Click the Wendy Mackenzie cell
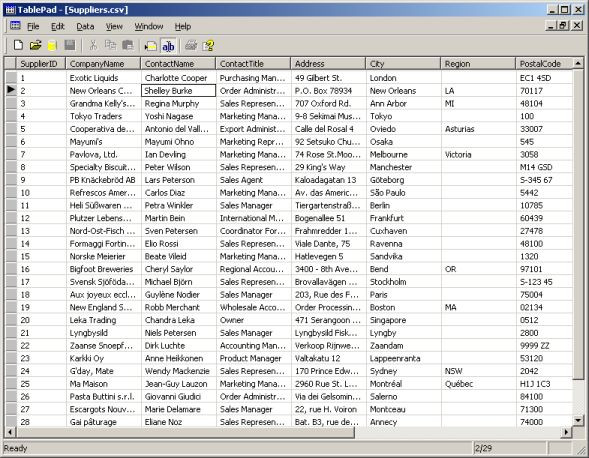The height and width of the screenshot is (458, 589). [178, 371]
